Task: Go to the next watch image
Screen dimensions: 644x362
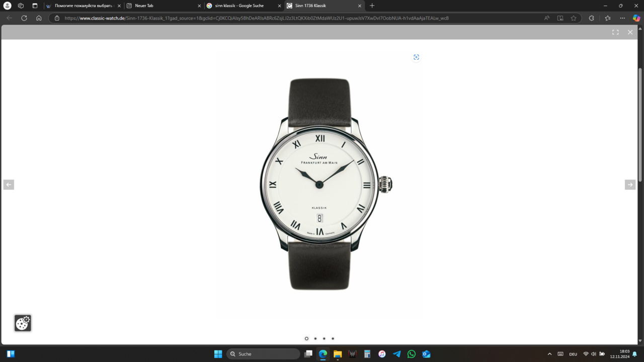Action: [630, 185]
